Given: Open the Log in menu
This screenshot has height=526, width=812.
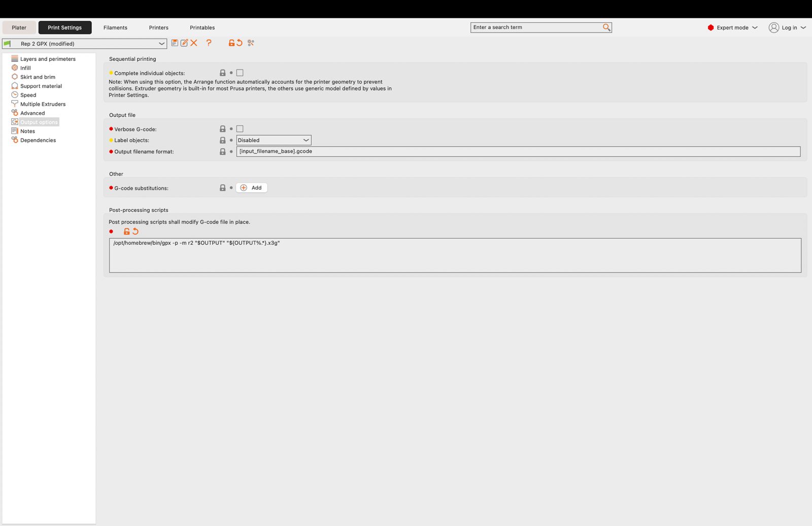Looking at the screenshot, I should [787, 28].
